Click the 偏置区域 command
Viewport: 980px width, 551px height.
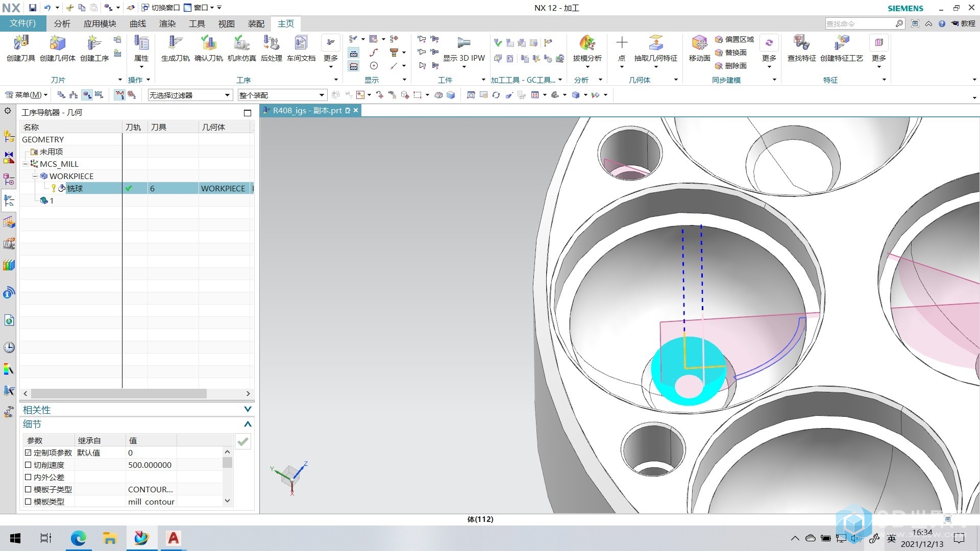tap(734, 39)
